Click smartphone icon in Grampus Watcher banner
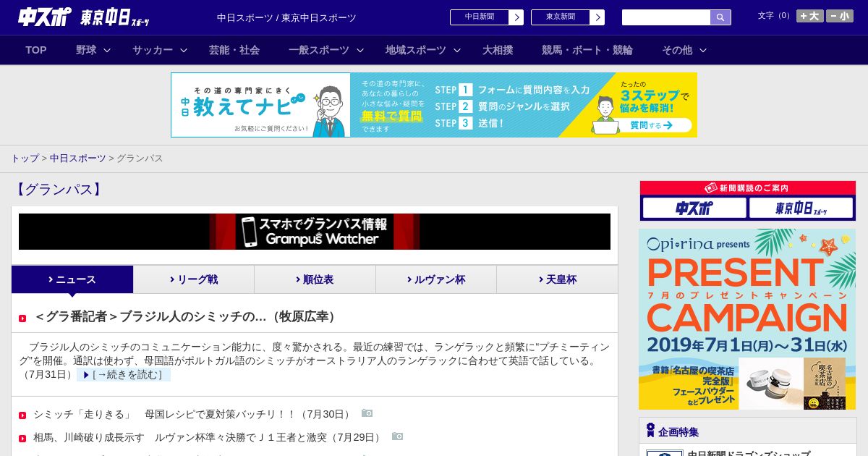868x456 pixels. (249, 232)
